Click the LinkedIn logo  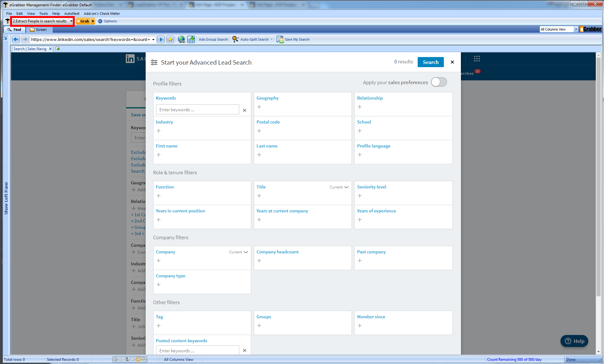click(x=130, y=59)
